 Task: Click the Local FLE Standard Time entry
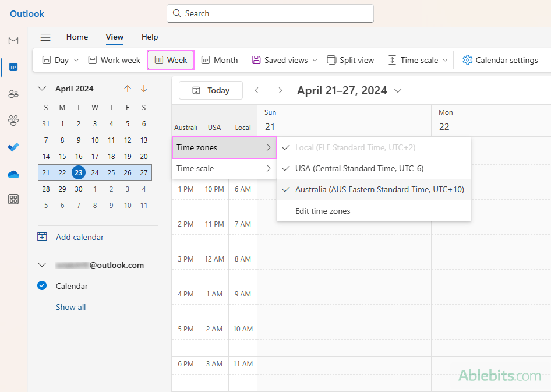(374, 147)
